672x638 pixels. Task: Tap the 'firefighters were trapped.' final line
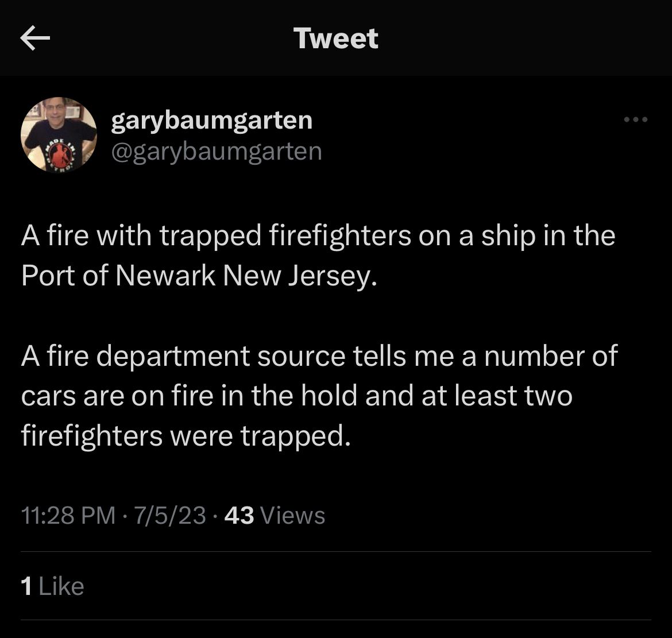(185, 436)
